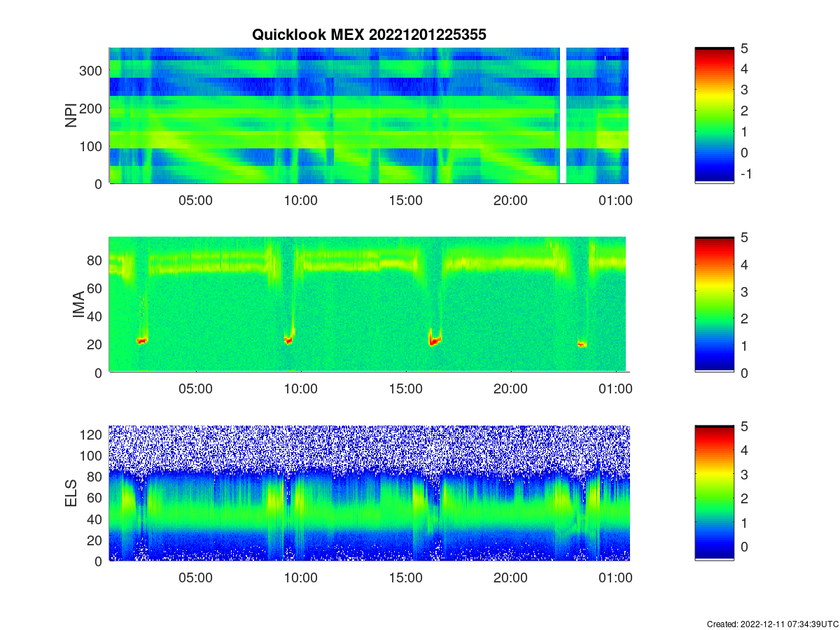The height and width of the screenshot is (630, 840).
Task: Click the 20:00 tick under ELS plot
Action: 511,578
